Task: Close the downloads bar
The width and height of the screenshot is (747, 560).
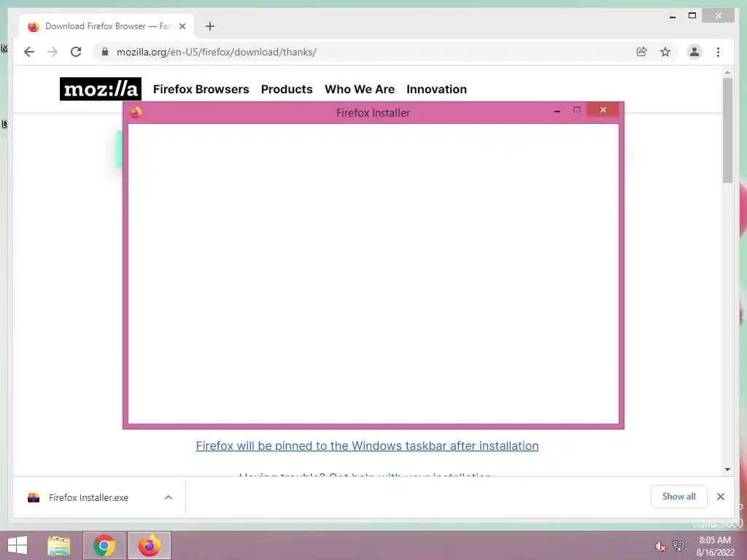Action: click(x=720, y=497)
